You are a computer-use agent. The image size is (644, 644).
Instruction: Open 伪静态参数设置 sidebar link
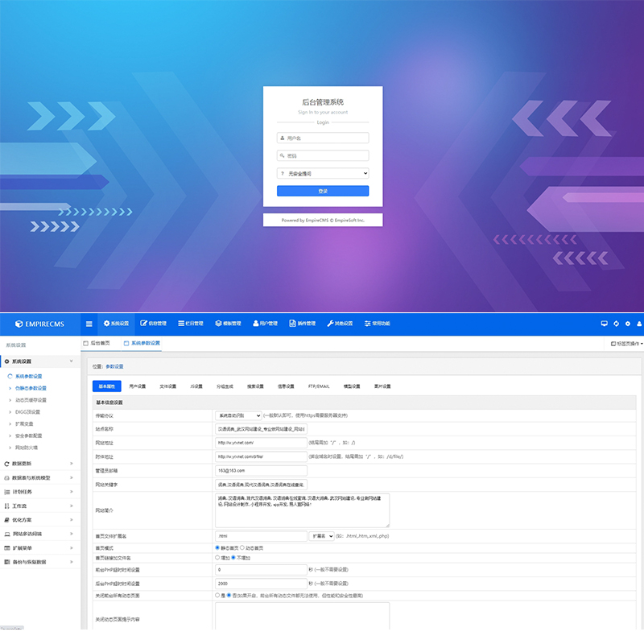[x=31, y=388]
